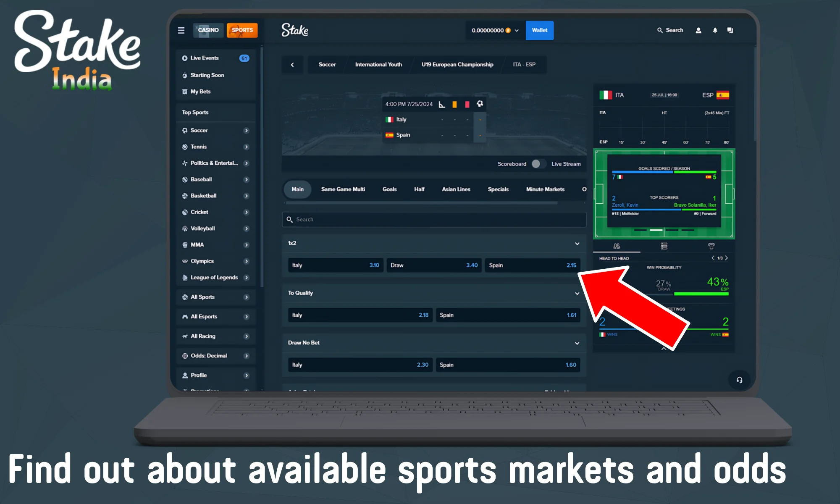This screenshot has width=840, height=504.
Task: Go to next Head to Head page with the arrow
Action: pyautogui.click(x=727, y=258)
